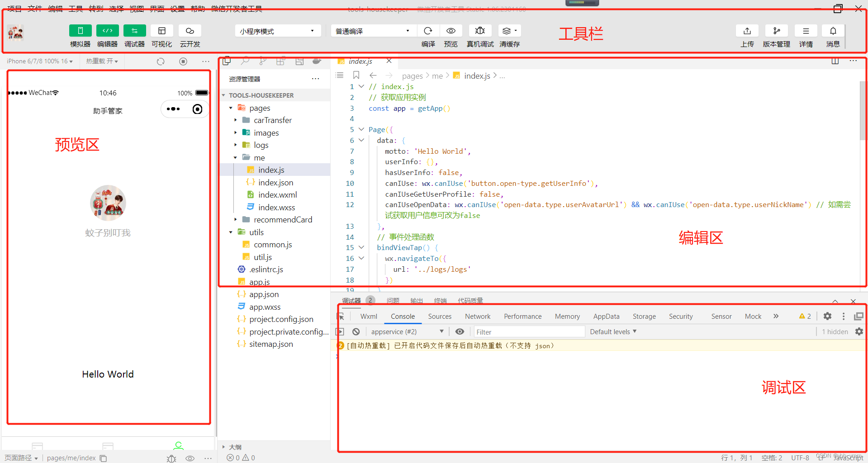Click the bookmark icon in the breadcrumb bar

[x=356, y=76]
